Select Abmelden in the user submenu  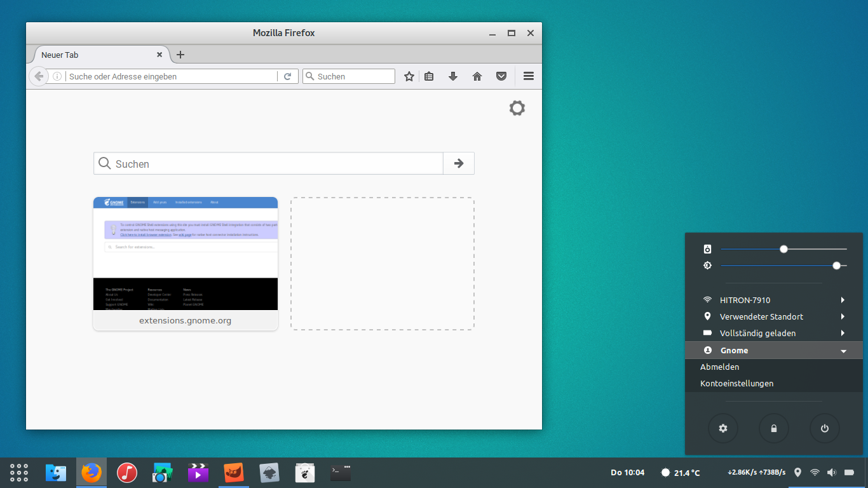click(x=774, y=367)
